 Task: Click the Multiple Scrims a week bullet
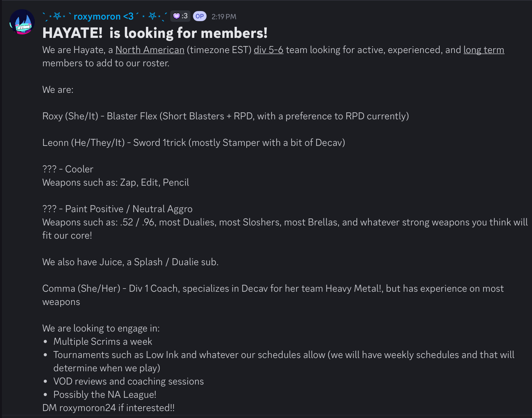click(103, 342)
